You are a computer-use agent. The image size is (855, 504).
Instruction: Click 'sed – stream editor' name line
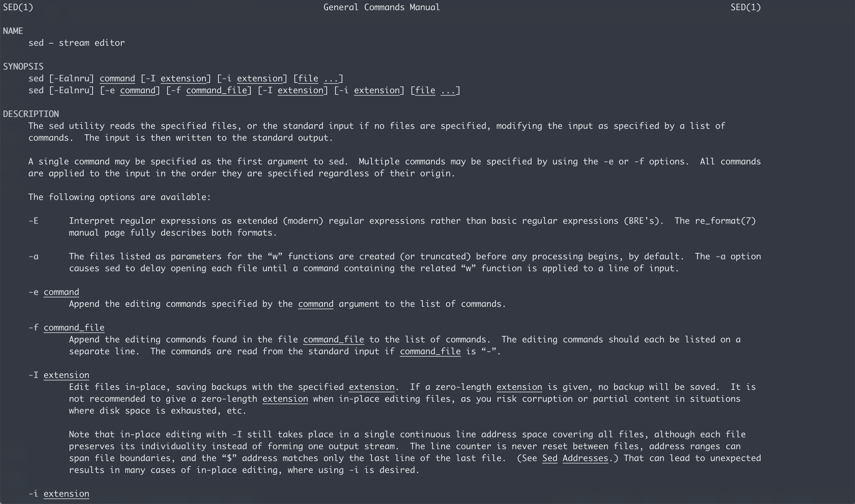(x=76, y=43)
